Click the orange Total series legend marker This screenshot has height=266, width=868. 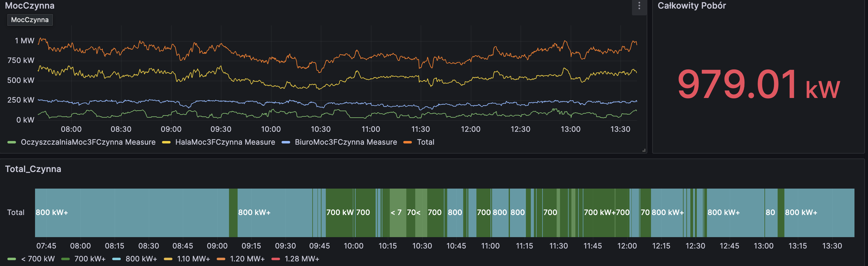(408, 143)
